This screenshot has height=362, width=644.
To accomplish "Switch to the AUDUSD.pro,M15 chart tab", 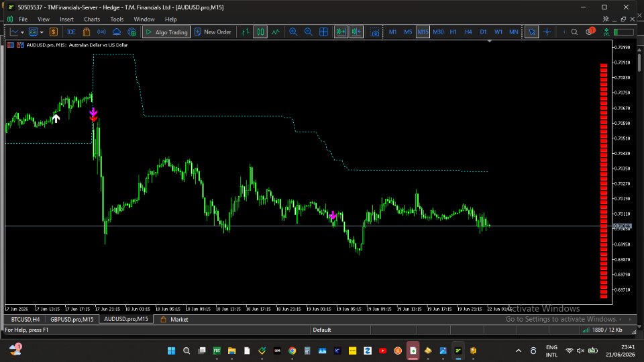I will (x=126, y=319).
